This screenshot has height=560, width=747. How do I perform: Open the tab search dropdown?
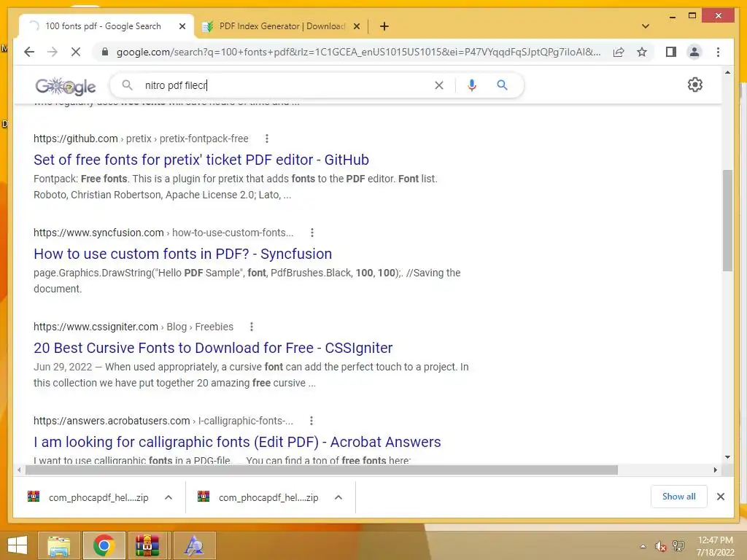pyautogui.click(x=645, y=26)
